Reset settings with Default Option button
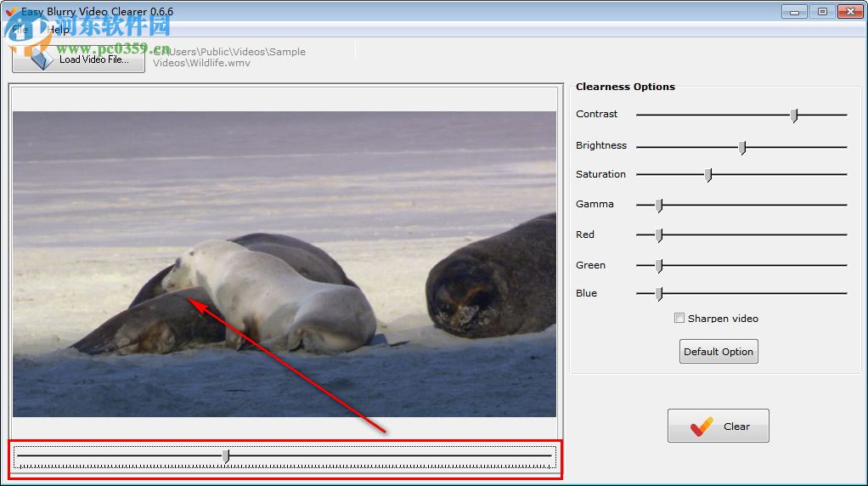This screenshot has height=486, width=868. [x=719, y=352]
